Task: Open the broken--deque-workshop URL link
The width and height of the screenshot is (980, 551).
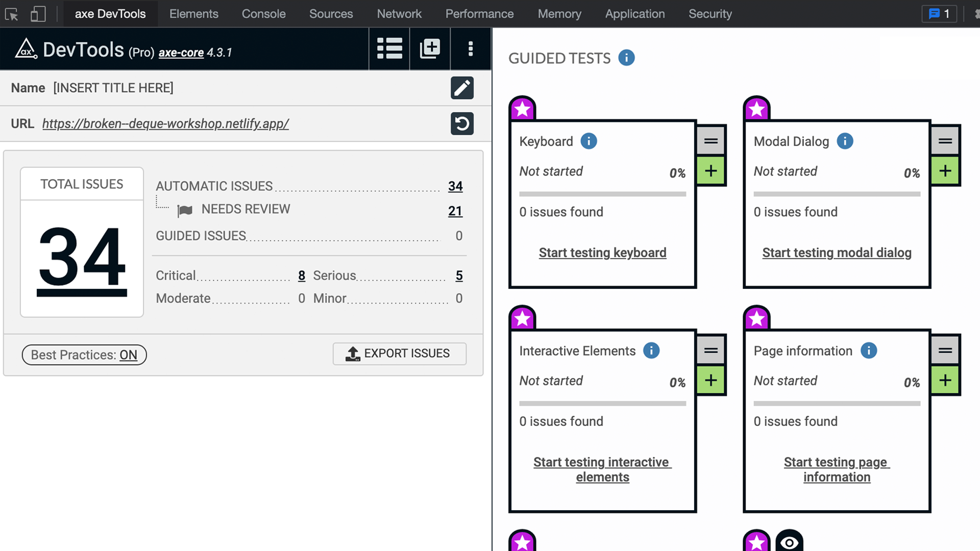Action: coord(165,123)
